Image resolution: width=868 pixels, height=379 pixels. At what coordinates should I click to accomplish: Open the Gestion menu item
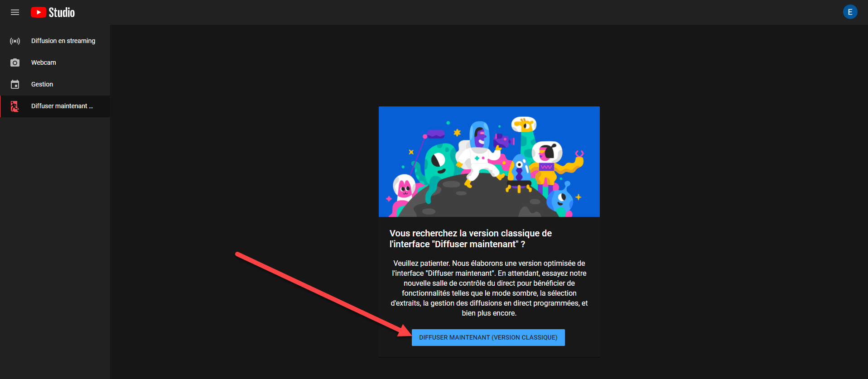55,84
